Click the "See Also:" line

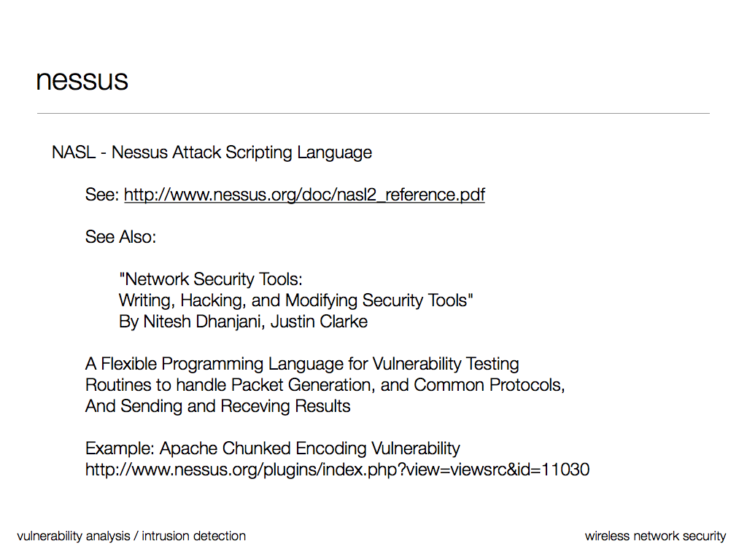(x=120, y=237)
